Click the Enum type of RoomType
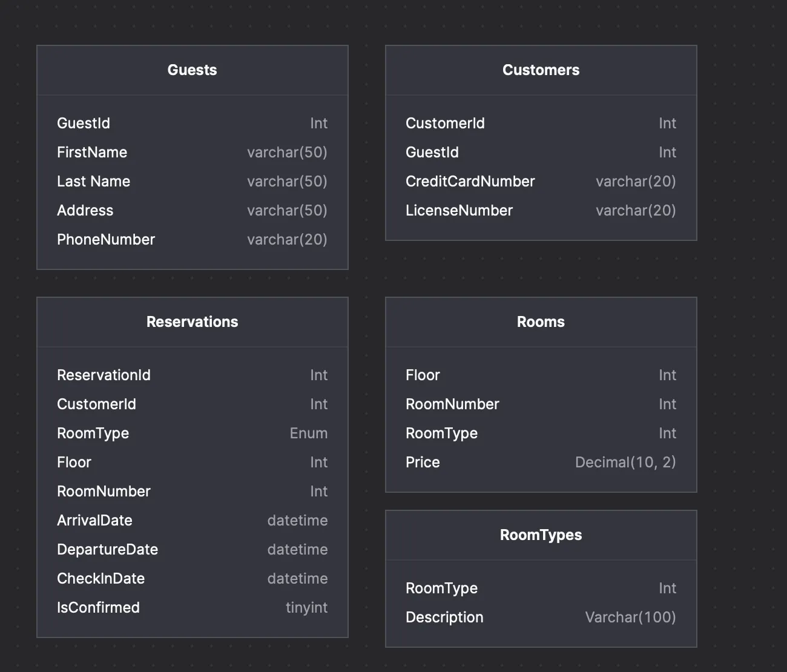 click(308, 433)
